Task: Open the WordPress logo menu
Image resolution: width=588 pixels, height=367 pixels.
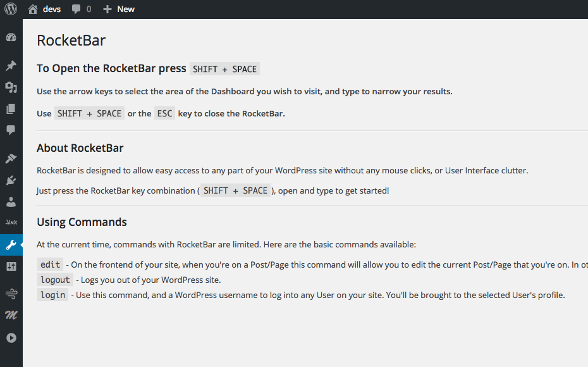Action: (11, 9)
